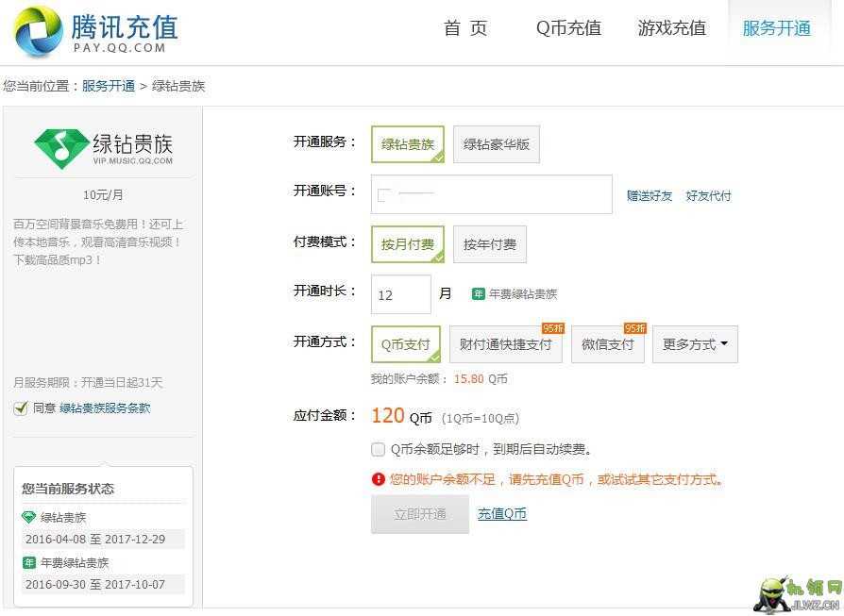Click the 15.80 account balance value
The width and height of the screenshot is (844, 616).
point(469,379)
